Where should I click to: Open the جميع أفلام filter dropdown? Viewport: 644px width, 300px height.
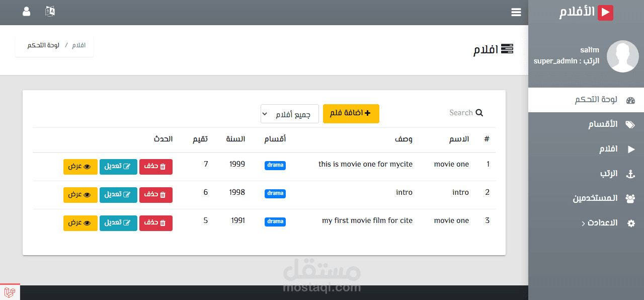click(289, 114)
